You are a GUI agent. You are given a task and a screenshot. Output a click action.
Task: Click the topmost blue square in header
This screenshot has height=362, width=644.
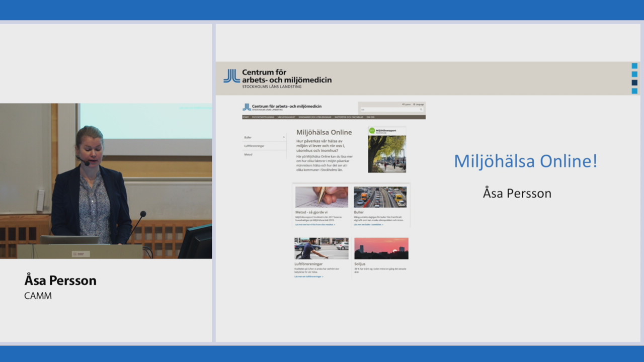(x=634, y=66)
